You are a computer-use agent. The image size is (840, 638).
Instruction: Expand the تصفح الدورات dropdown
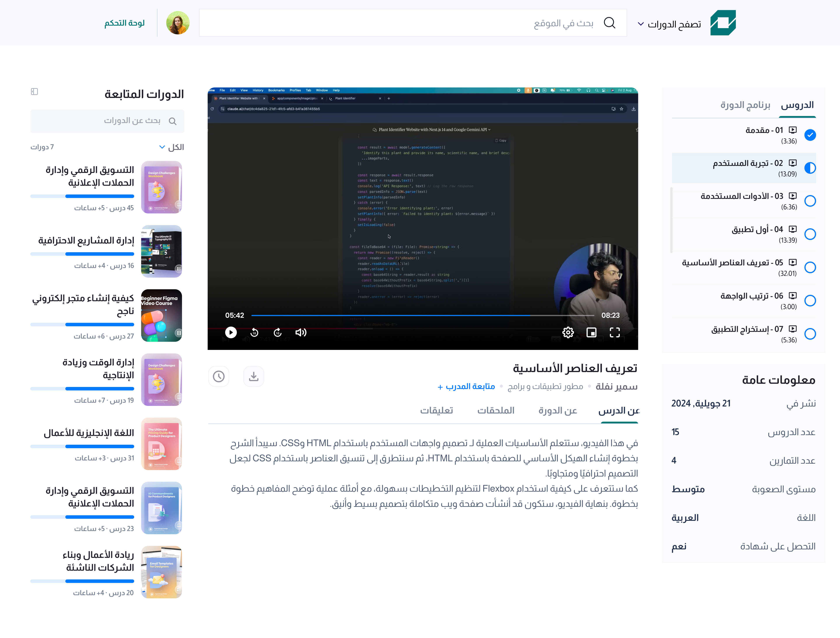point(669,24)
